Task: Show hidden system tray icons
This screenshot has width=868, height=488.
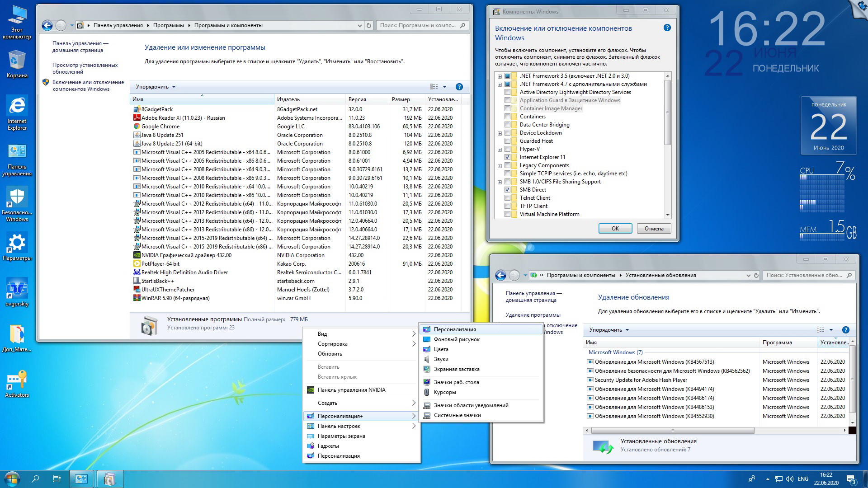Action: 767,479
